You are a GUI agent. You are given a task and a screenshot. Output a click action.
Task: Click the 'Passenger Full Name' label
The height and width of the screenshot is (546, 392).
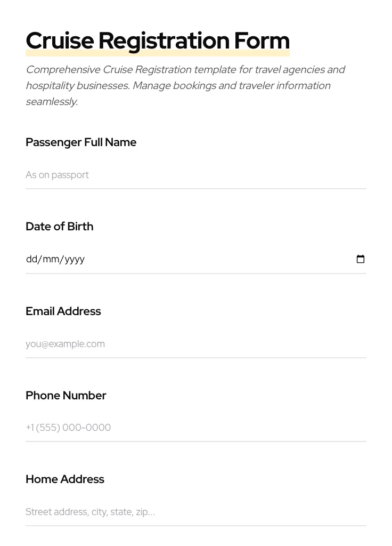pyautogui.click(x=81, y=142)
